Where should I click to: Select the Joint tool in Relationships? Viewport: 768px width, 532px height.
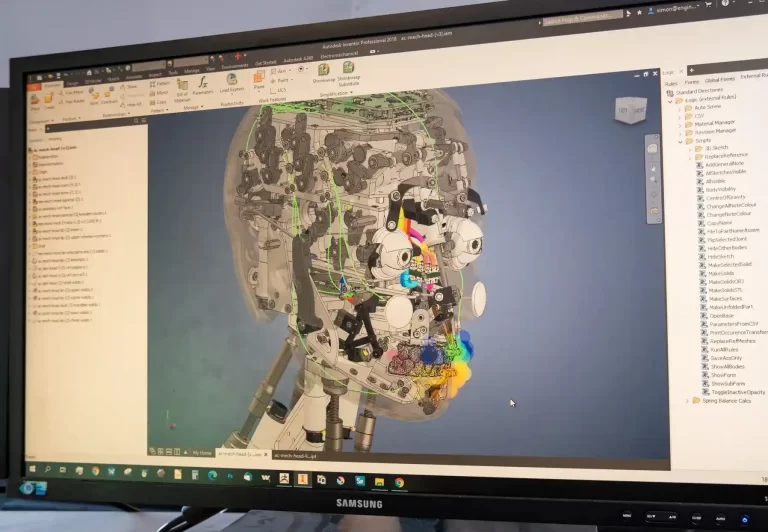(x=94, y=97)
